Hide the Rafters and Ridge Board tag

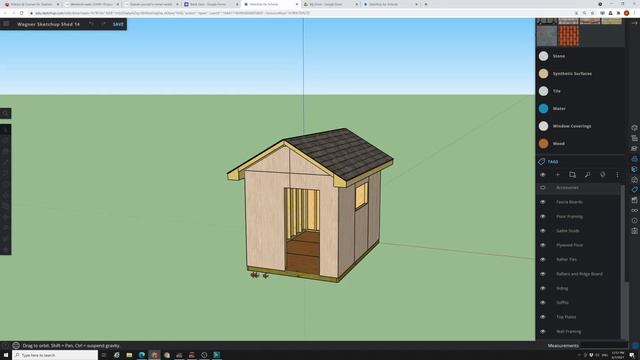coord(543,274)
